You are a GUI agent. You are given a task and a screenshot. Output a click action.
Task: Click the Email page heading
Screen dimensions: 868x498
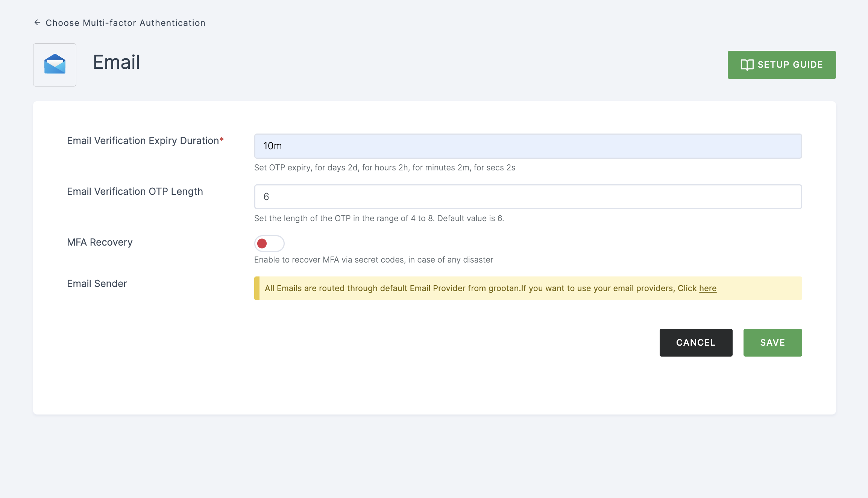[116, 62]
